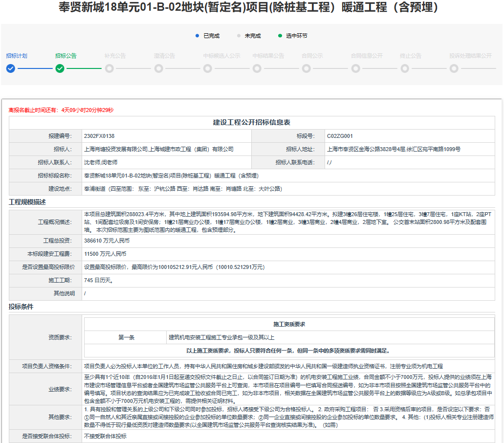
Task: Click the grey step circle under 澄清公告
Action: (x=158, y=68)
